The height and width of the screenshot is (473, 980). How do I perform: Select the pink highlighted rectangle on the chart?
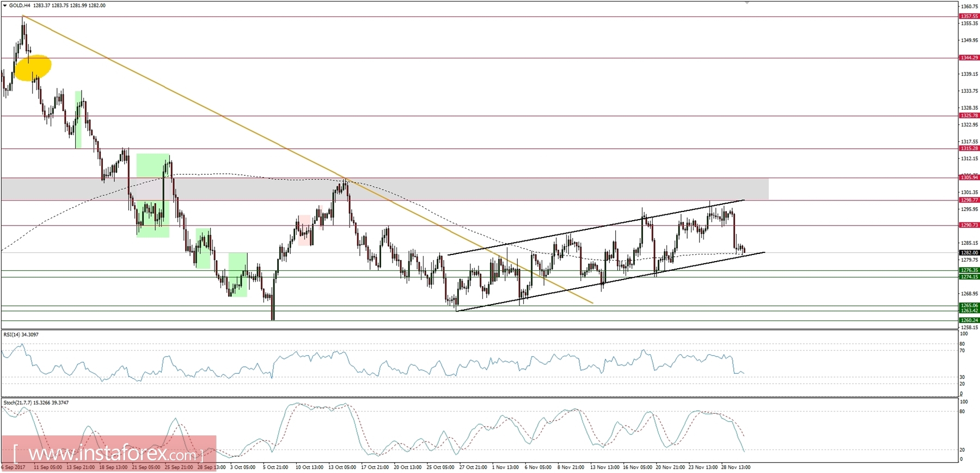(x=304, y=230)
